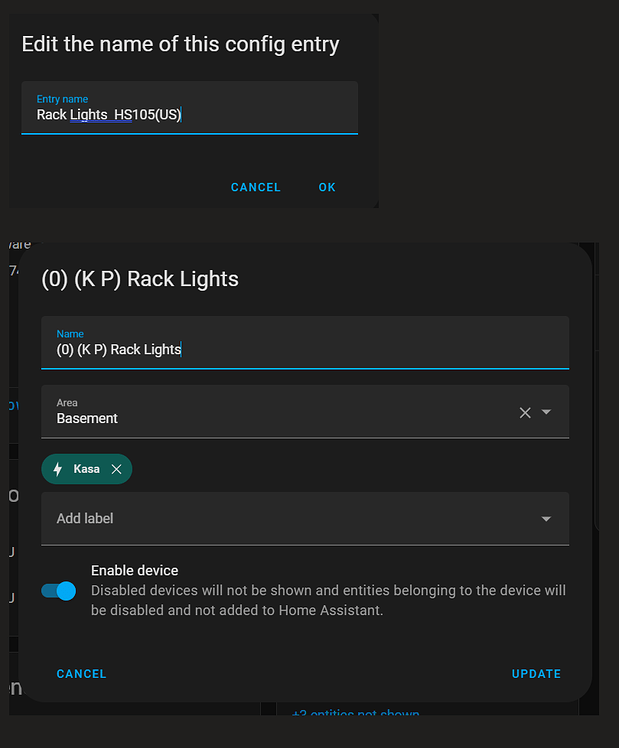Cancel the Rack Lights device dialog
Viewport: 619px width, 748px height.
(x=81, y=674)
